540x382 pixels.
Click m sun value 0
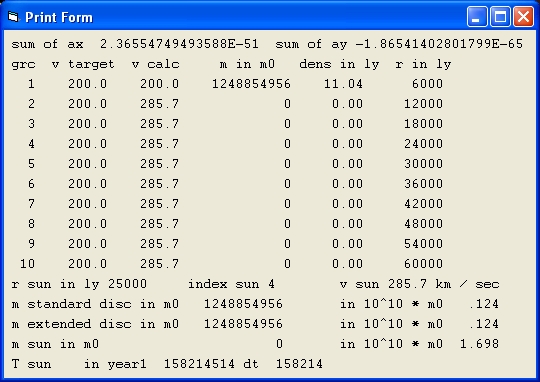pyautogui.click(x=279, y=344)
